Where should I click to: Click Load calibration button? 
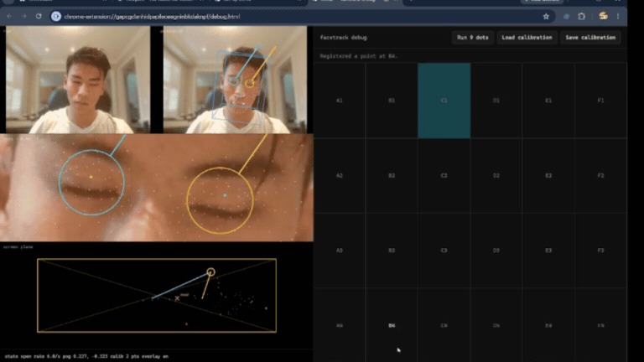coord(527,38)
